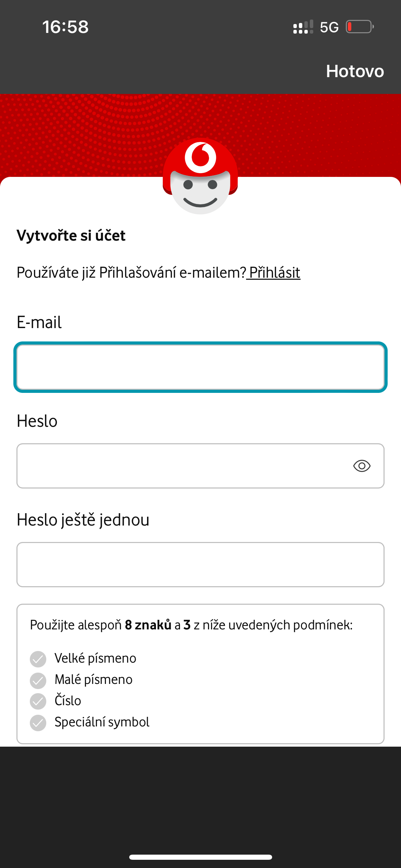
Task: Tap the Velké písmeno check icon
Action: click(x=38, y=659)
